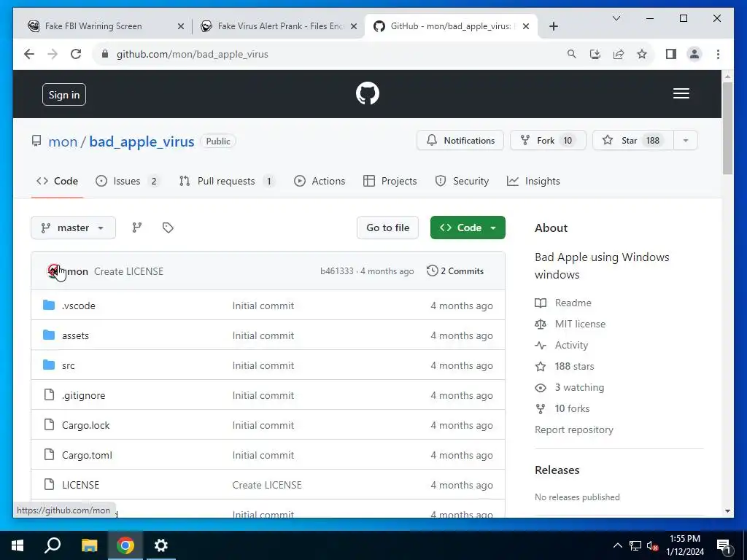
Task: Open the Star list dropdown arrow
Action: 686,141
